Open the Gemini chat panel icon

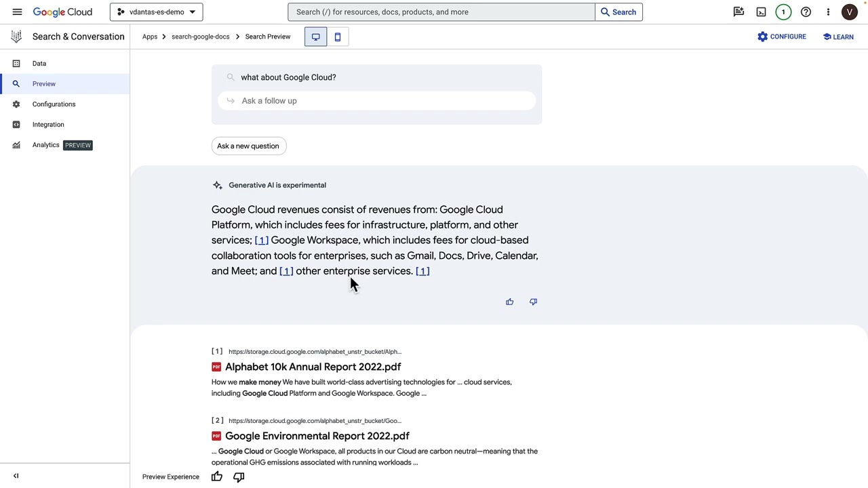(738, 12)
